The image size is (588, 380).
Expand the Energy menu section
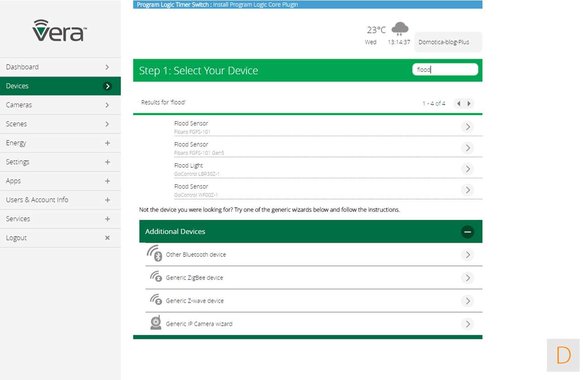coord(107,143)
